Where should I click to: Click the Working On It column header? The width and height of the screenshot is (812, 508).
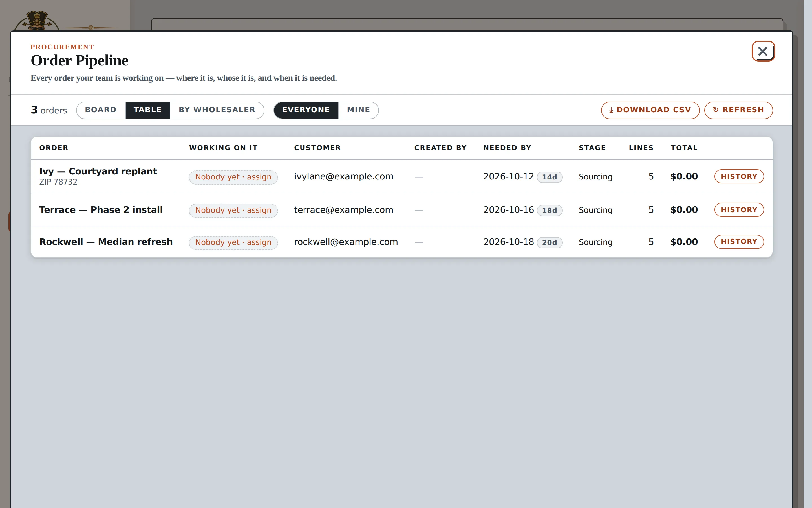[x=224, y=148]
